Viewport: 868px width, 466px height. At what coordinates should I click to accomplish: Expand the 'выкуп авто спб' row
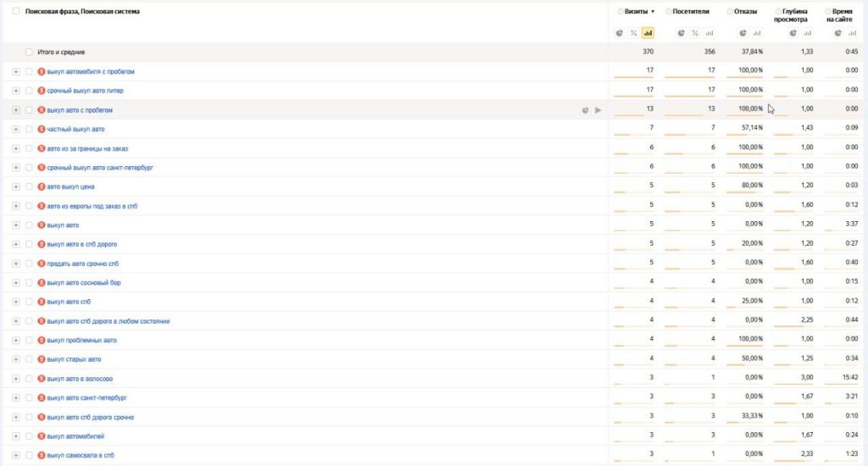(15, 302)
